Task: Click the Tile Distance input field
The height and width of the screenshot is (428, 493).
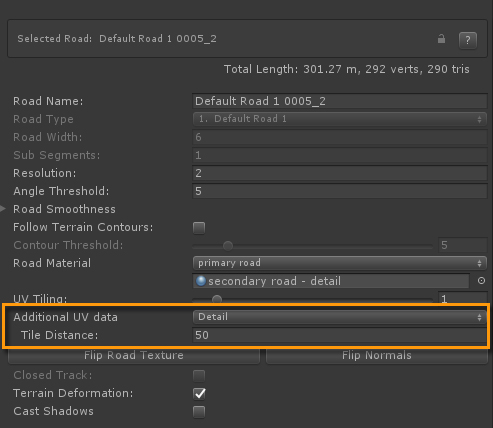Action: (340, 335)
